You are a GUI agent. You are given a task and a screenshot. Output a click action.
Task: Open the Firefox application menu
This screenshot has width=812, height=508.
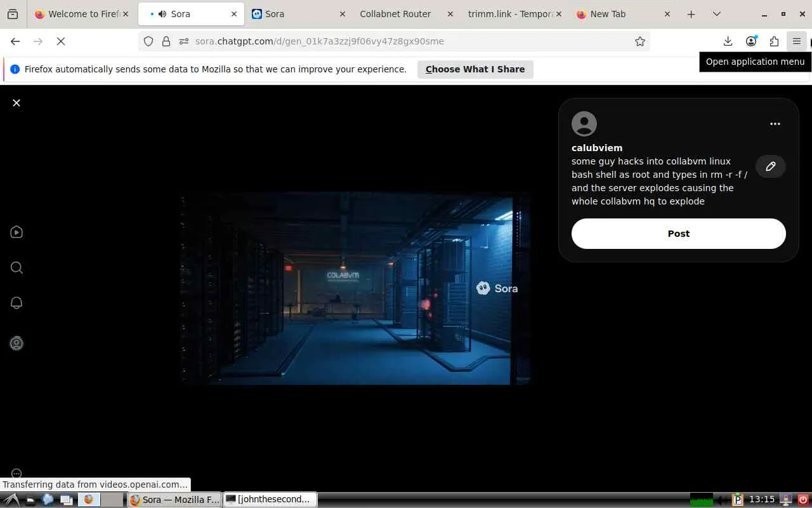pos(797,41)
